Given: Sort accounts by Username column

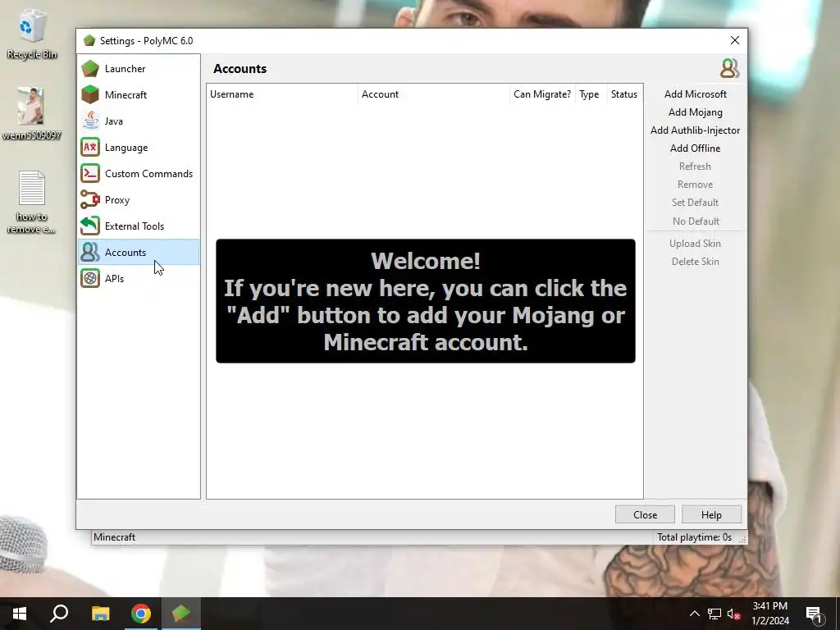Looking at the screenshot, I should pyautogui.click(x=282, y=94).
